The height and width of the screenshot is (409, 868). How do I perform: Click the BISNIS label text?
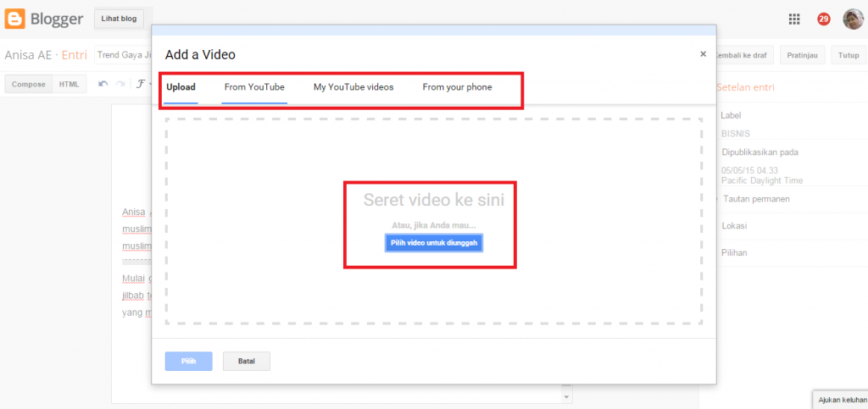[x=737, y=133]
